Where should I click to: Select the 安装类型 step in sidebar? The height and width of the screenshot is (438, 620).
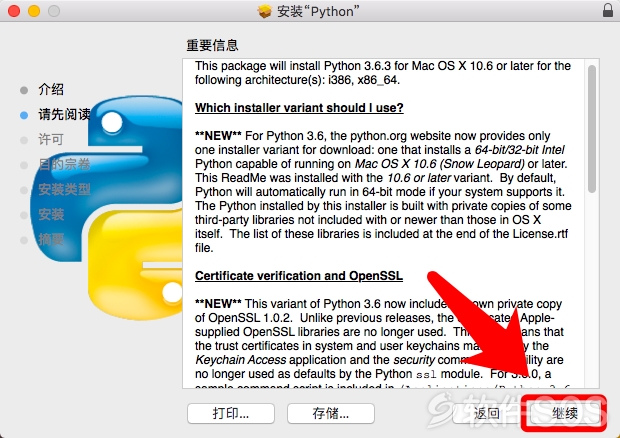pos(64,189)
